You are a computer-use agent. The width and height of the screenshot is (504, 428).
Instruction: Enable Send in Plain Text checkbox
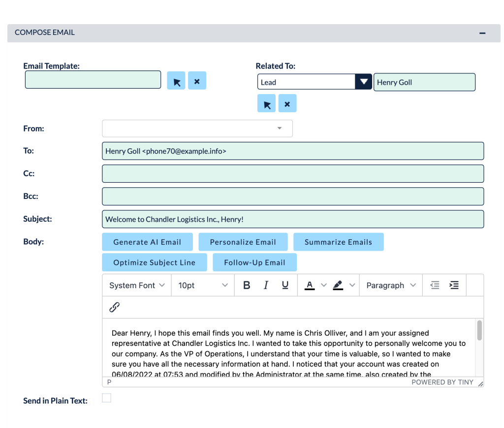coord(106,398)
